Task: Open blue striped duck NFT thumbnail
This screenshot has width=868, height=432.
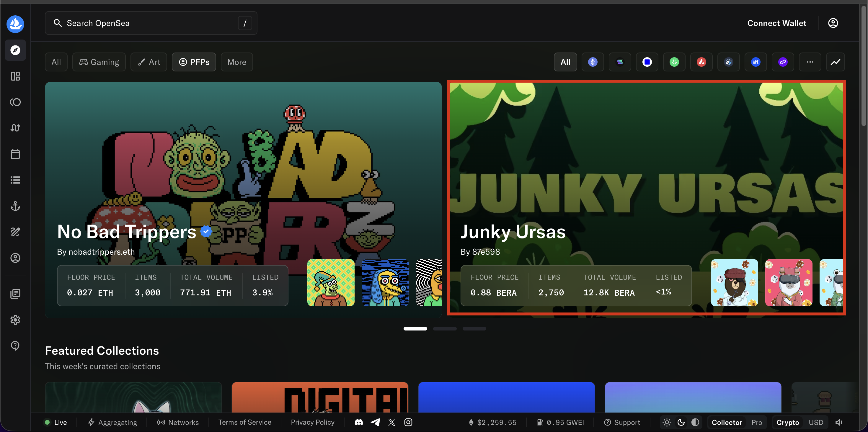Action: pos(385,282)
